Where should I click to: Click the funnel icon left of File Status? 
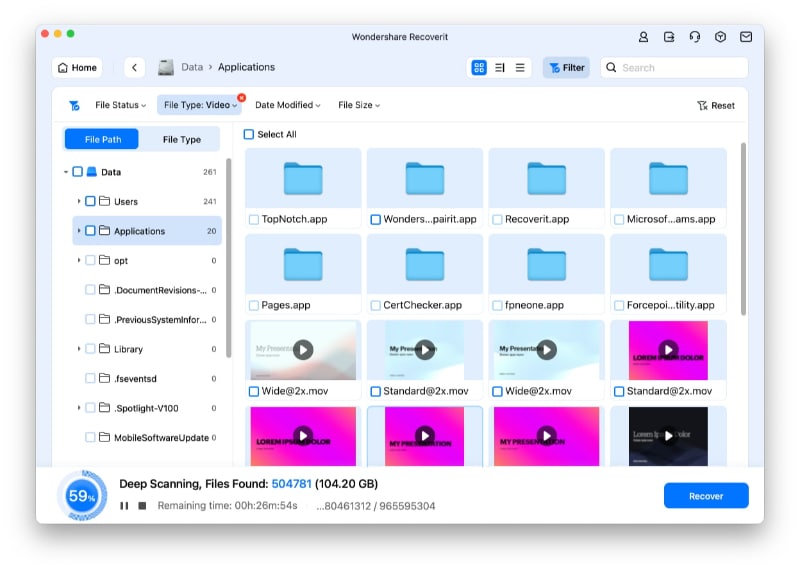pos(74,105)
